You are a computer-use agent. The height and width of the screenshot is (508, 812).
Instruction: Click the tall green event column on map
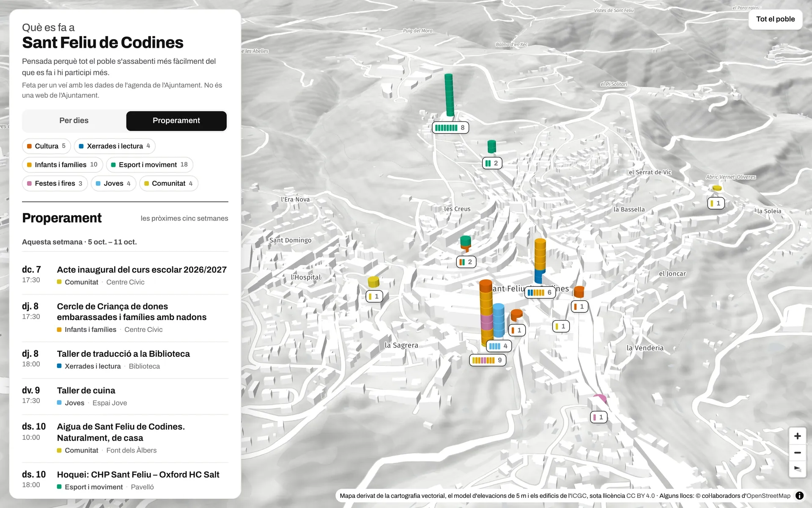click(449, 95)
